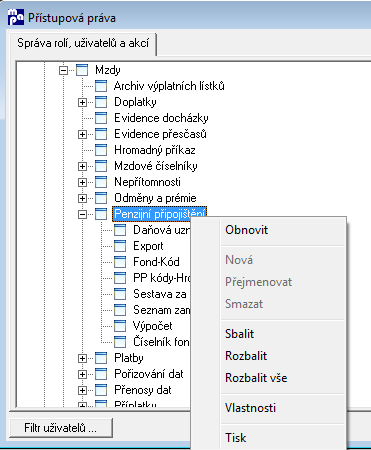The image size is (371, 450).
Task: Click the window icon beside Mzdy
Action: tap(82, 70)
